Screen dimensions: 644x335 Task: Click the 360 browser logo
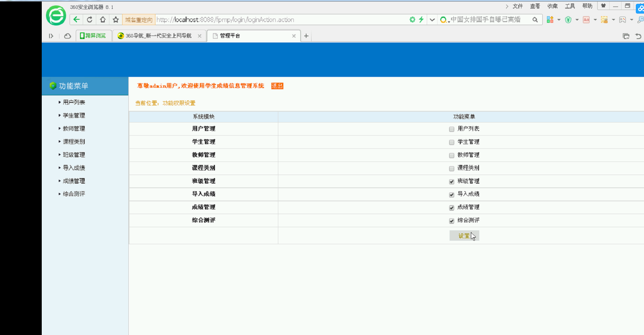(x=56, y=15)
